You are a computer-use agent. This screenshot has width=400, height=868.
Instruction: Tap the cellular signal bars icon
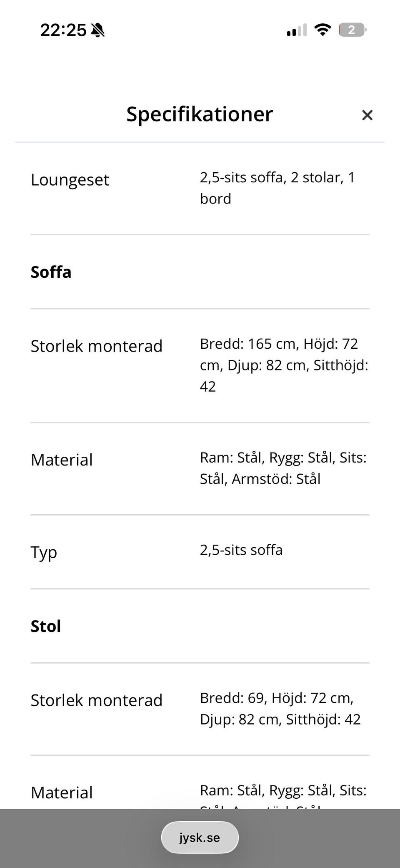297,30
